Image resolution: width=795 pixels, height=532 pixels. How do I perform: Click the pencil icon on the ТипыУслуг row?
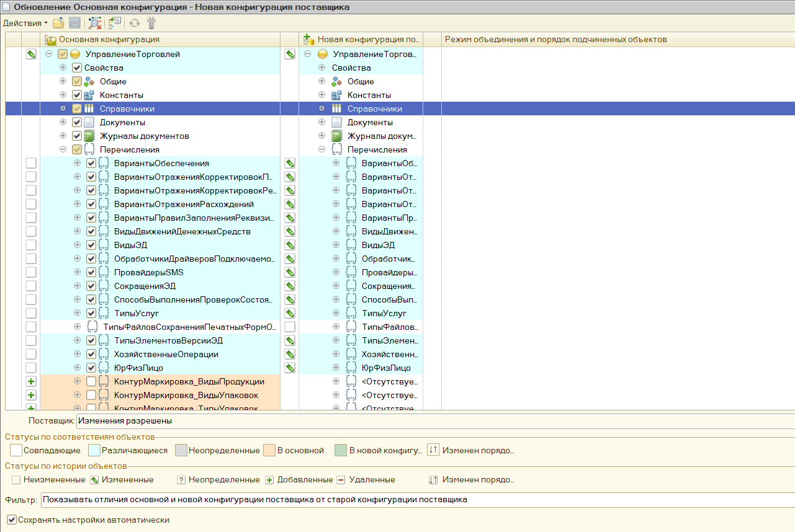[290, 313]
